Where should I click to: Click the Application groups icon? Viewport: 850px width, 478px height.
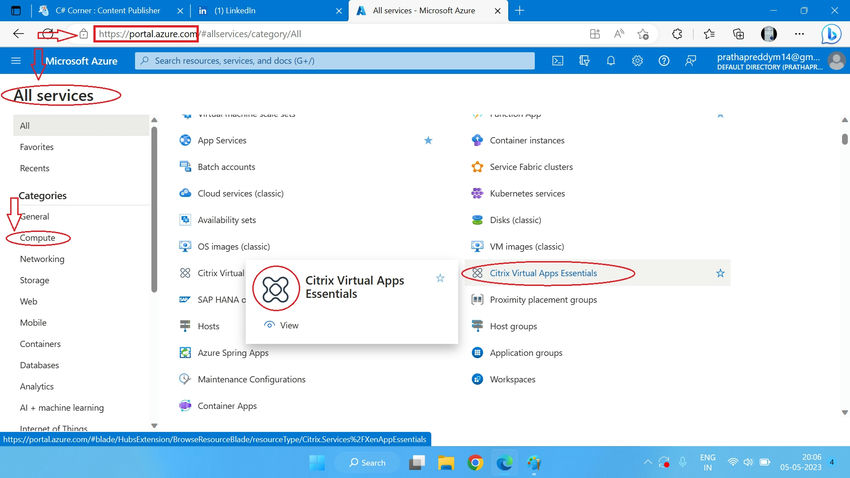(x=477, y=353)
